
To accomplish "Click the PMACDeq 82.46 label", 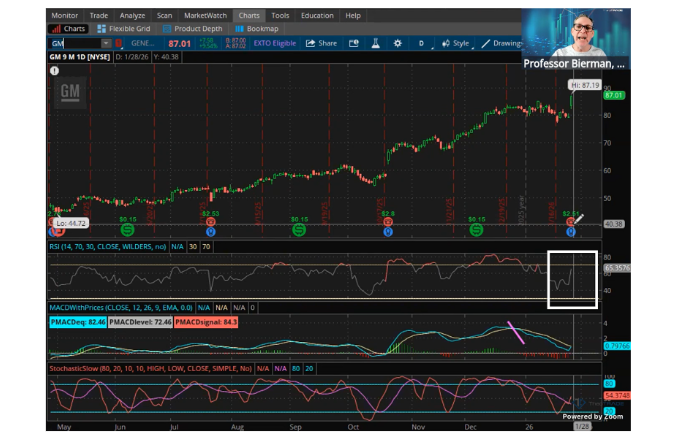I will point(77,321).
